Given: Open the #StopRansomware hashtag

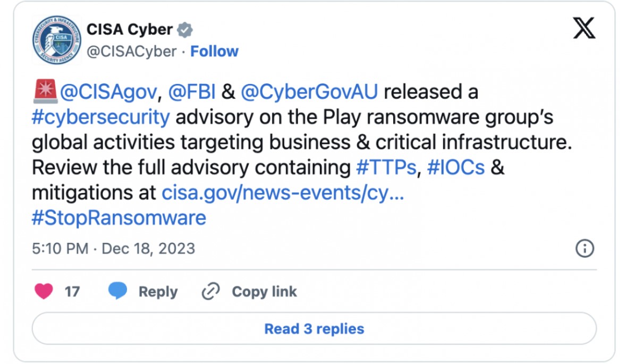Looking at the screenshot, I should (119, 218).
